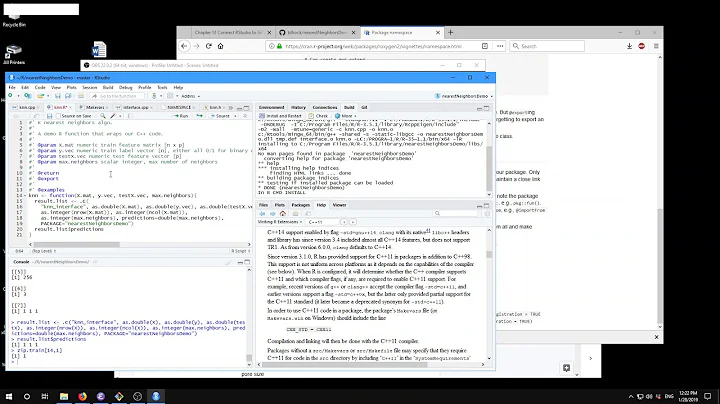This screenshot has height=404, width=720.
Task: Click the Firefox page actions ellipsis
Action: (500, 46)
